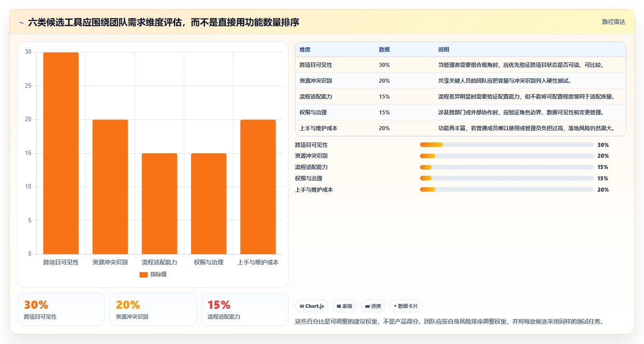The image size is (644, 344).
Task: Click the 权限与治理 progress bar
Action: point(507,179)
